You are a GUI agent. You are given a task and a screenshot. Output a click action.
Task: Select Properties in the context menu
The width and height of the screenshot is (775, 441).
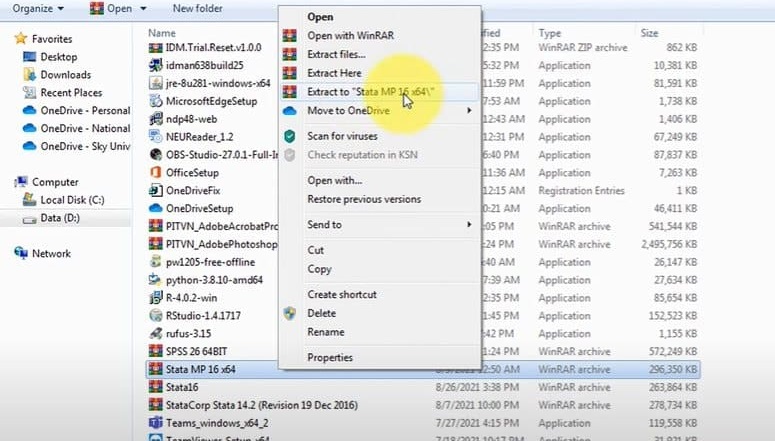[329, 357]
